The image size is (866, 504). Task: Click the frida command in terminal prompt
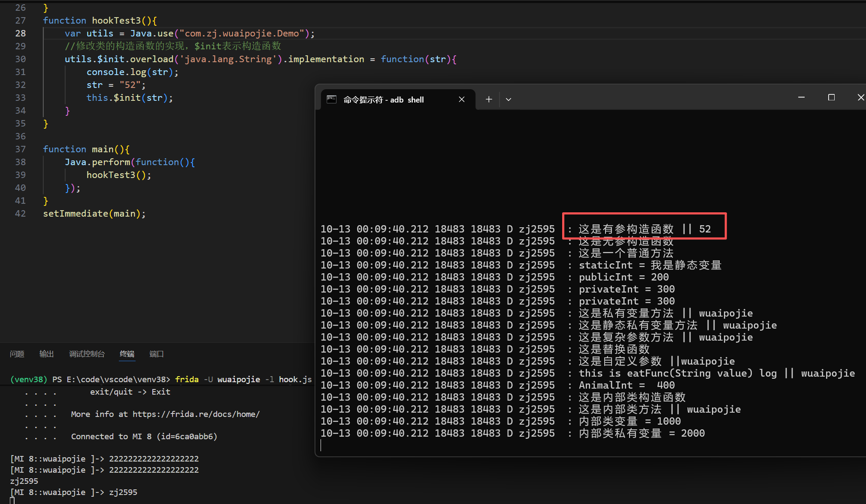pyautogui.click(x=187, y=380)
